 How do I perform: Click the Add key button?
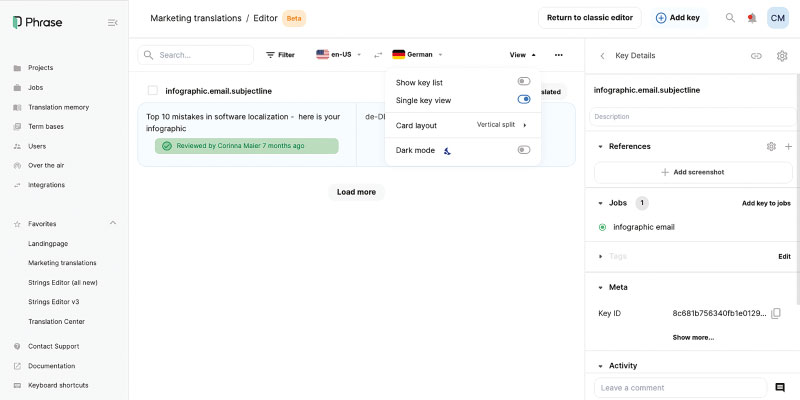coord(678,18)
